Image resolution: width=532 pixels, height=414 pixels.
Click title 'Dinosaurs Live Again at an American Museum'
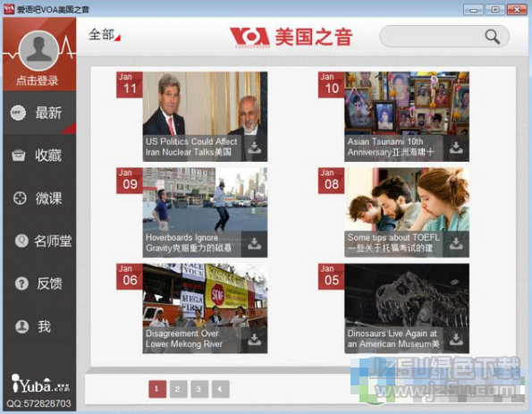(x=393, y=339)
